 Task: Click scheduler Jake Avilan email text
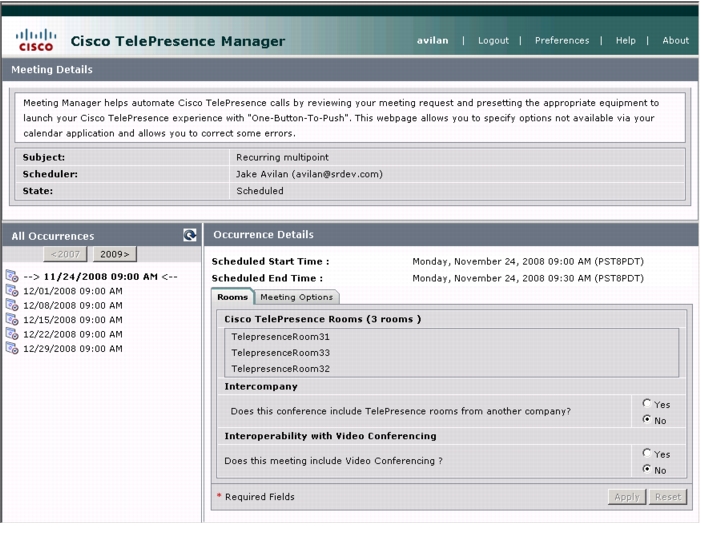(x=309, y=174)
